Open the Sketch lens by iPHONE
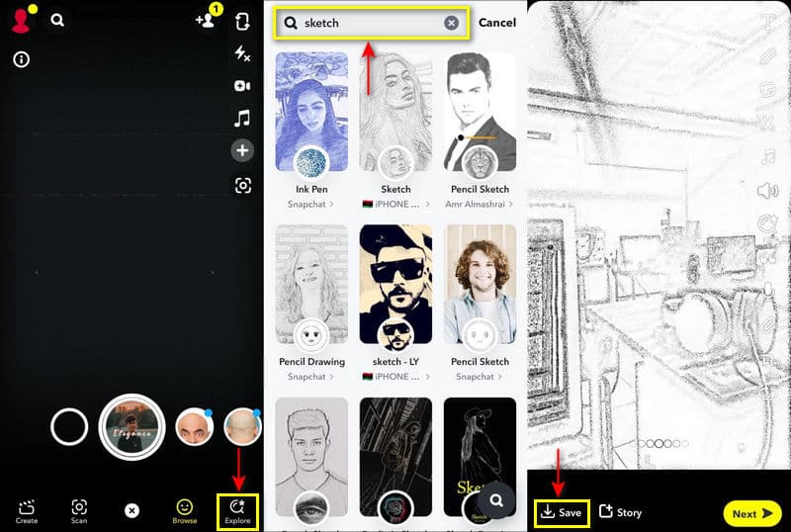The width and height of the screenshot is (791, 532). click(395, 112)
